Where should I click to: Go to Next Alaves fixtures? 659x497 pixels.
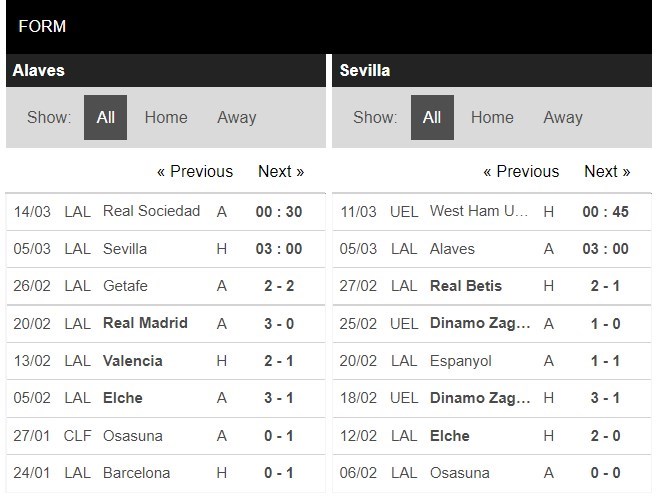(x=281, y=171)
